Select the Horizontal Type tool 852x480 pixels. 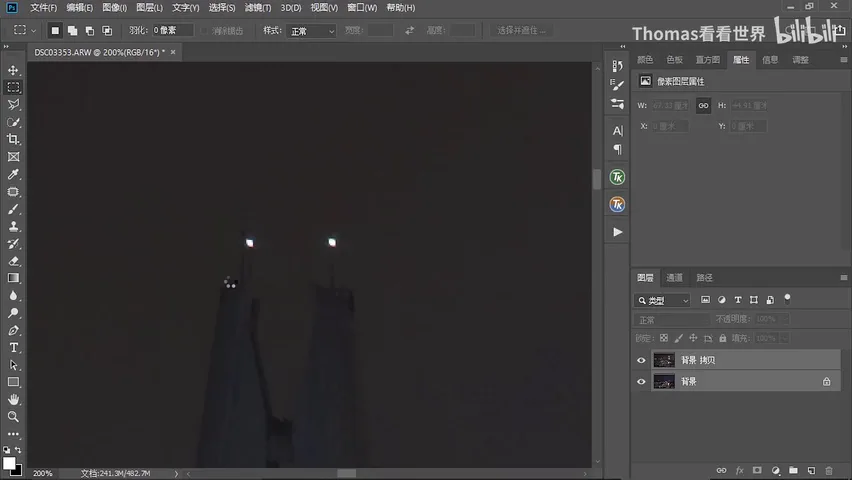[14, 348]
